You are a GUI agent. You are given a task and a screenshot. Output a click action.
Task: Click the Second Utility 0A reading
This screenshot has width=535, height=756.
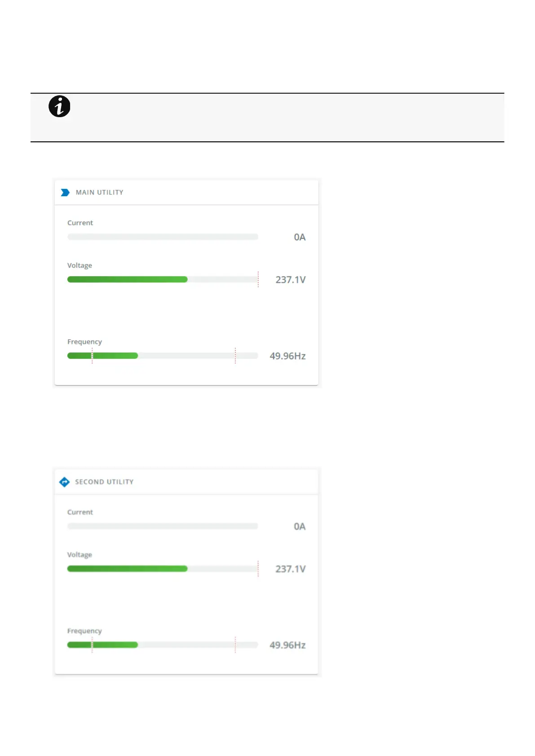coord(300,527)
